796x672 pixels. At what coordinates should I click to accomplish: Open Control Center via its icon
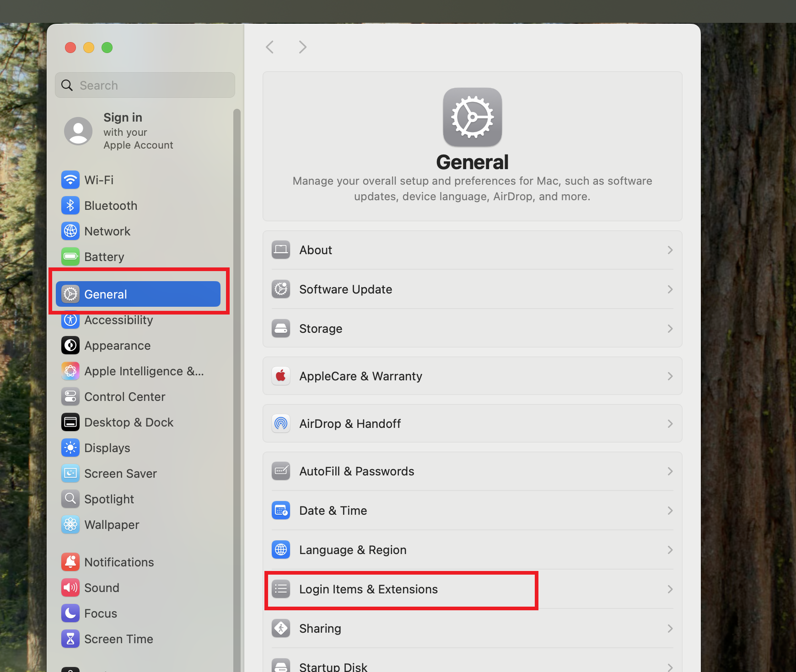[x=70, y=397]
